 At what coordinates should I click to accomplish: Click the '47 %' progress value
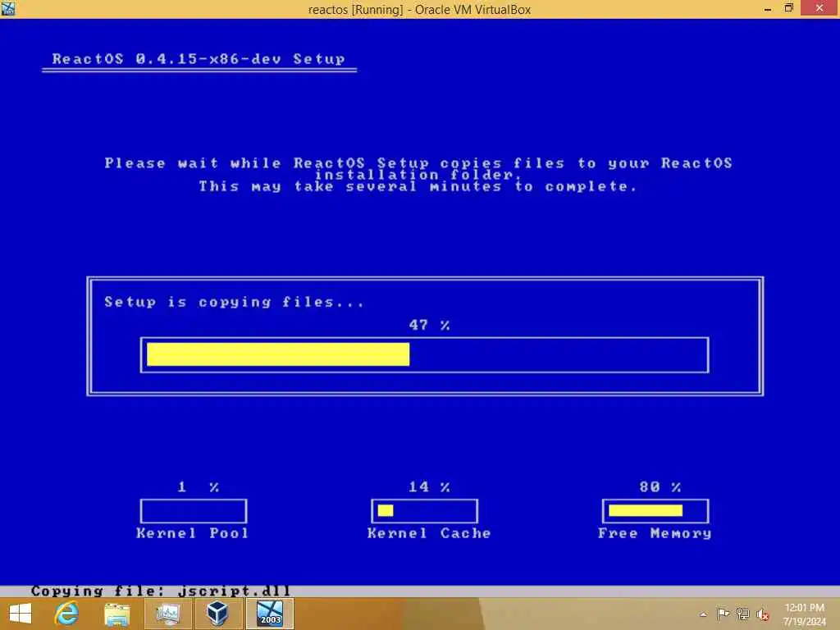coord(429,325)
